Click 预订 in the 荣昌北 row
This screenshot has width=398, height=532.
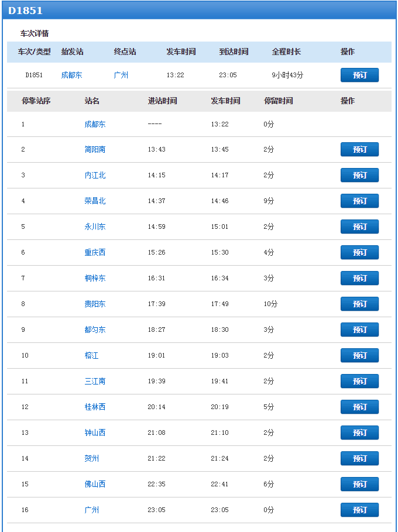click(359, 201)
